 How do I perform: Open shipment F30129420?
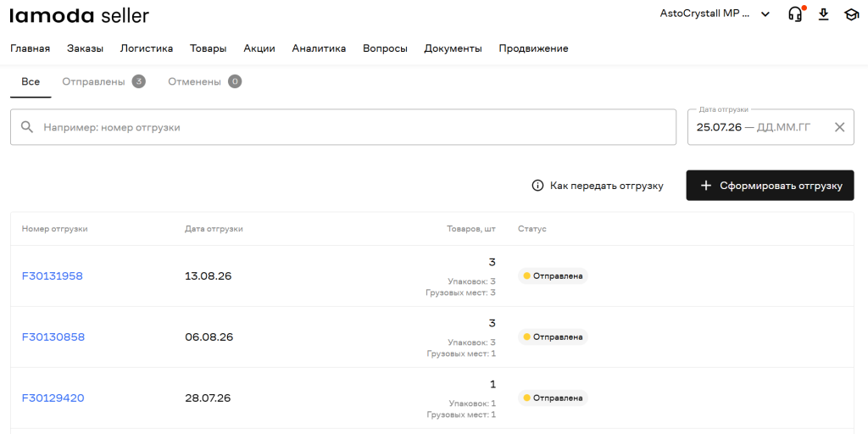pos(53,398)
